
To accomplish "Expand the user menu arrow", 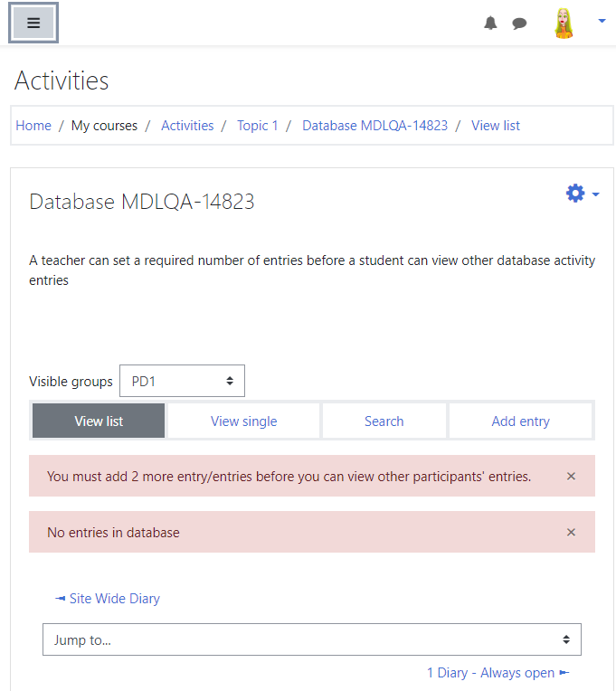I will 602,21.
